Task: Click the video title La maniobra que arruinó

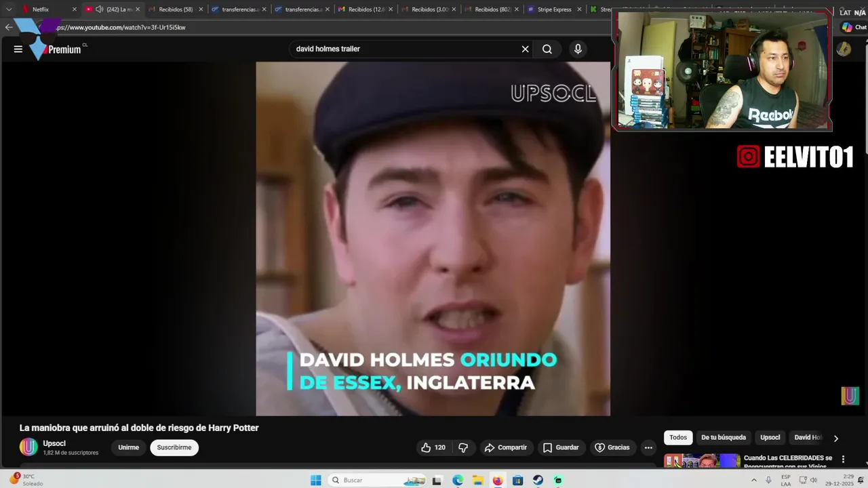Action: click(x=139, y=428)
